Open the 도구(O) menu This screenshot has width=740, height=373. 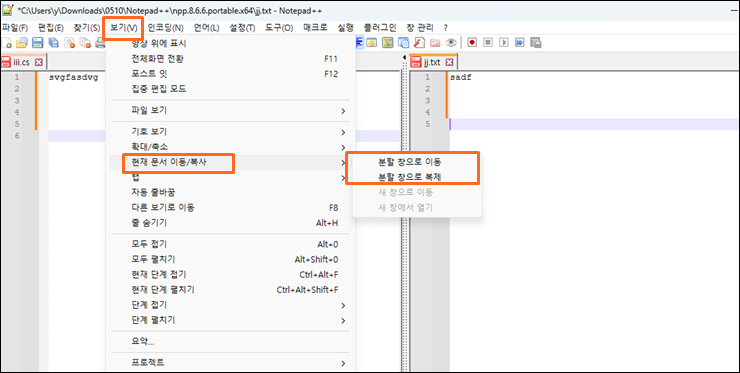click(279, 27)
